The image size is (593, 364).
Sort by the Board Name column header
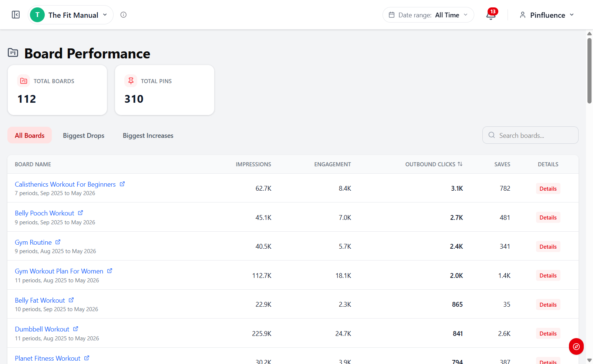(33, 164)
